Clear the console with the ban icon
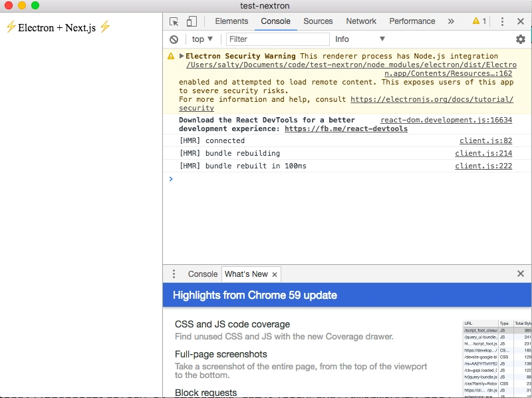The height and width of the screenshot is (398, 532). coord(174,39)
